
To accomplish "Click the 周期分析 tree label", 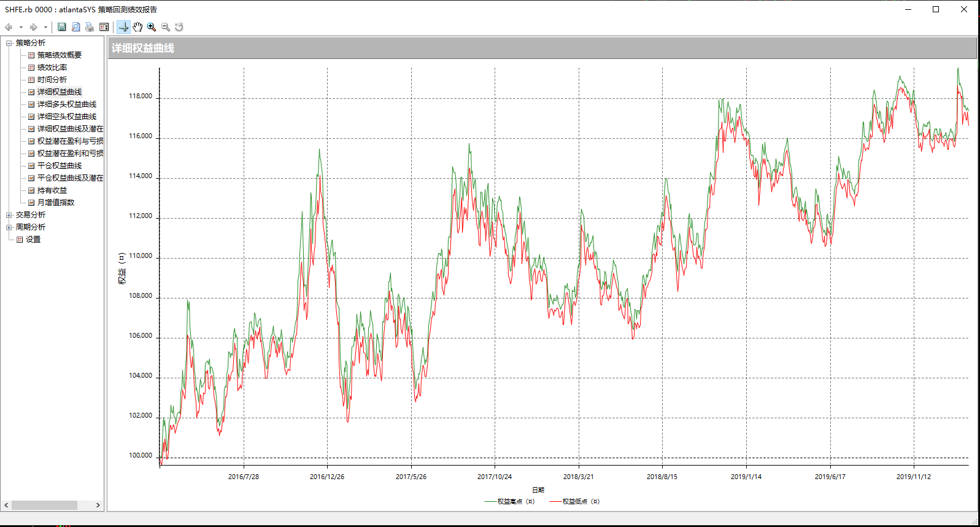I will coord(31,227).
